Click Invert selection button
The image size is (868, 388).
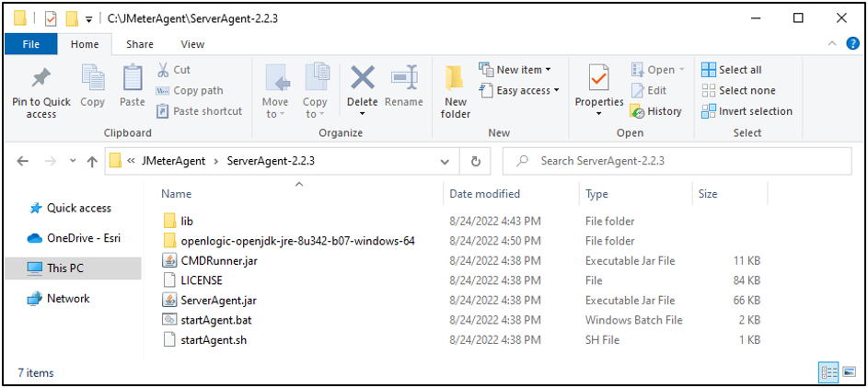pos(746,111)
